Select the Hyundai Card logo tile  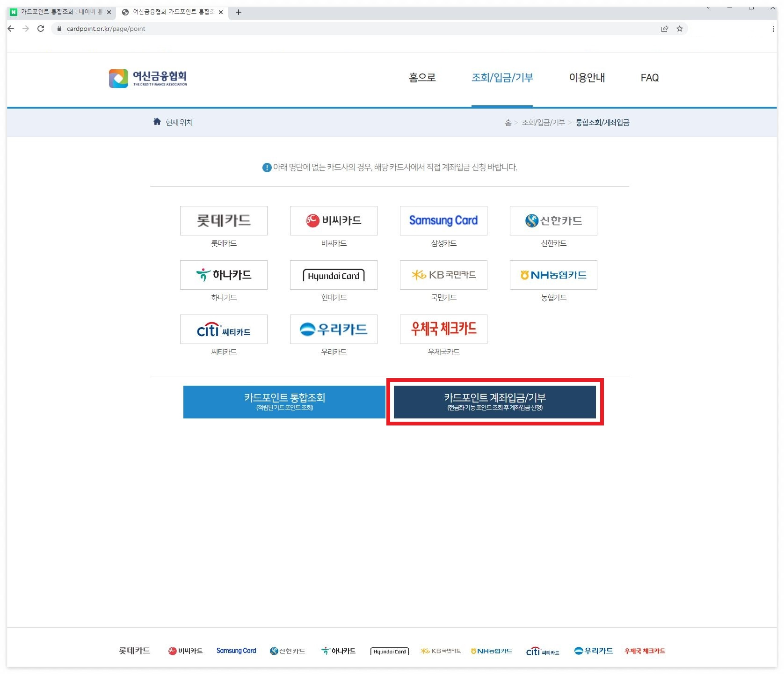334,275
